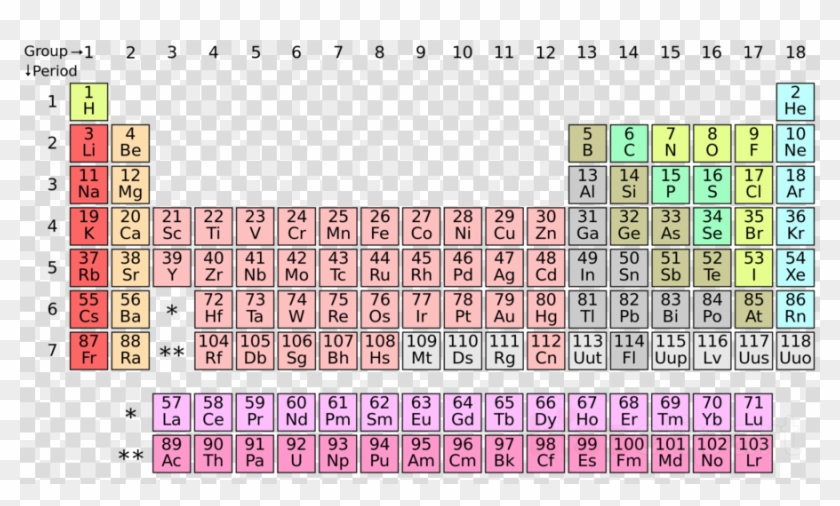
Task: Select the Rubidium (Rb) cell
Action: (x=89, y=268)
